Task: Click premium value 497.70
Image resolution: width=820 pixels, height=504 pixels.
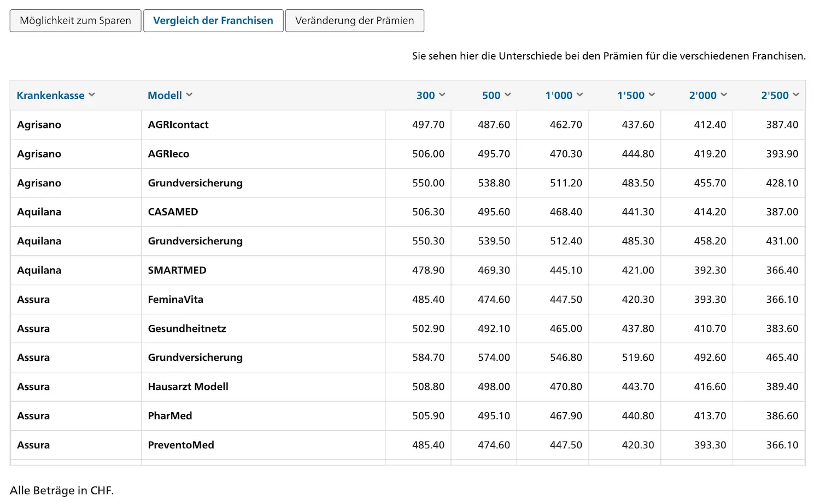Action: coord(428,125)
